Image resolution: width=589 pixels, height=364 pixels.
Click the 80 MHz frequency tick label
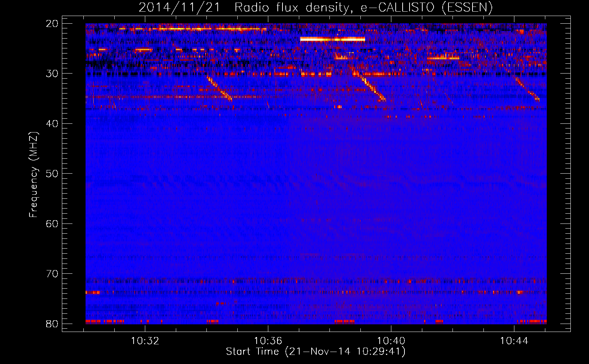point(52,324)
